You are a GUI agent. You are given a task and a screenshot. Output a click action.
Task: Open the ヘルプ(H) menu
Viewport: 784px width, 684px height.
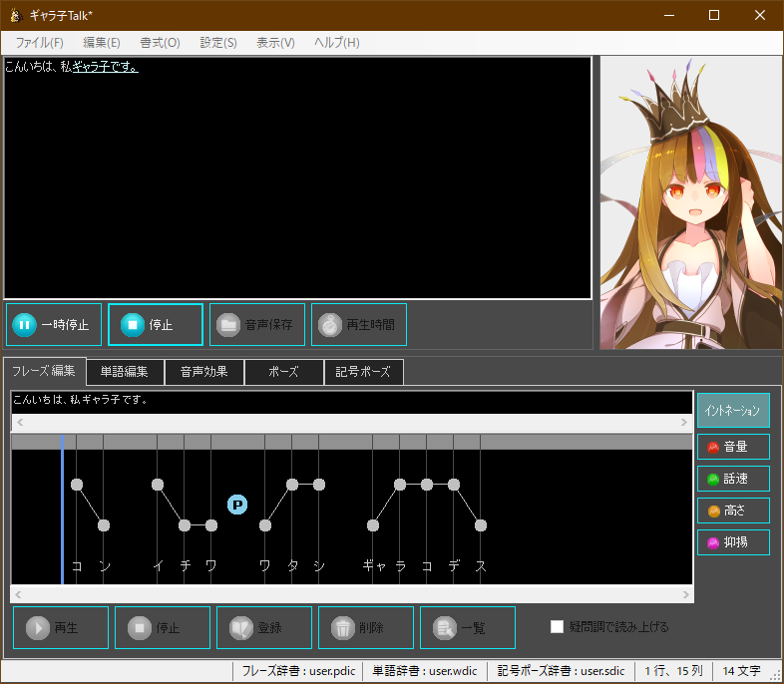(337, 43)
